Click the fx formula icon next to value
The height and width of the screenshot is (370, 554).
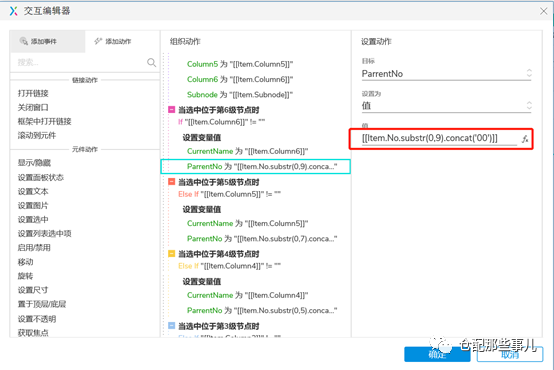(x=525, y=139)
